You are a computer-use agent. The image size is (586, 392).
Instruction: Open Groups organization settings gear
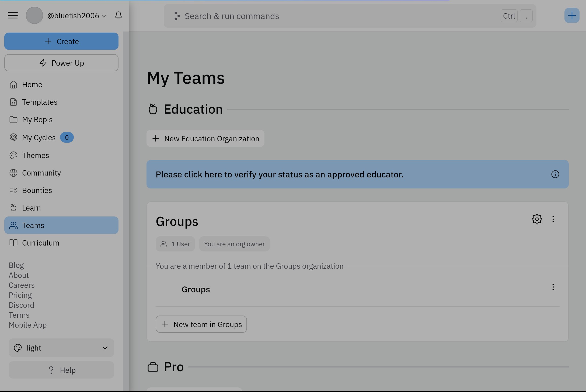[x=537, y=219]
